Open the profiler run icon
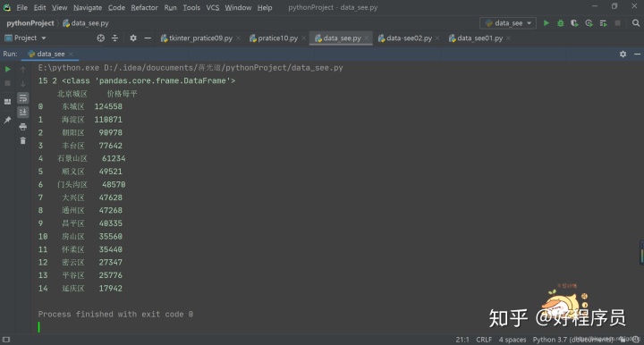The width and height of the screenshot is (644, 345). pos(589,23)
